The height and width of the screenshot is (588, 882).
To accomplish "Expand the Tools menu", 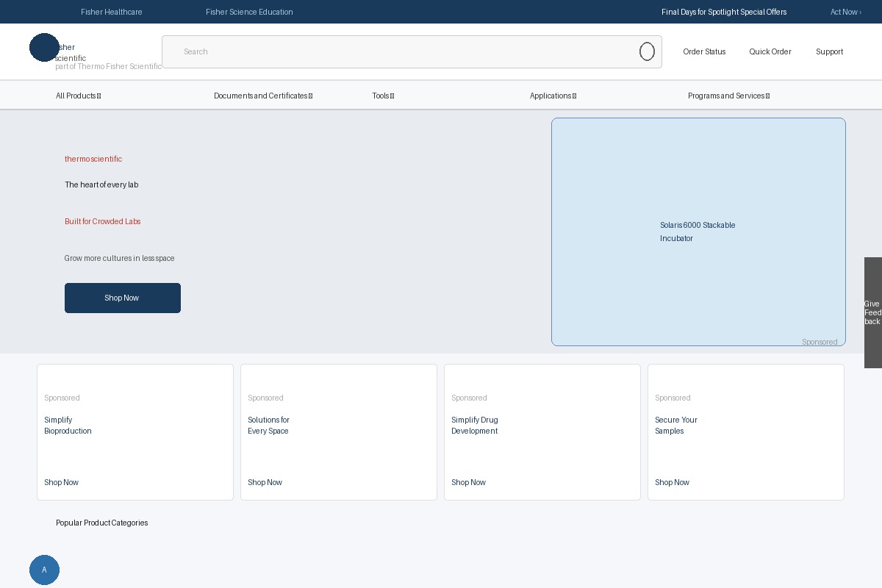I will pos(383,96).
